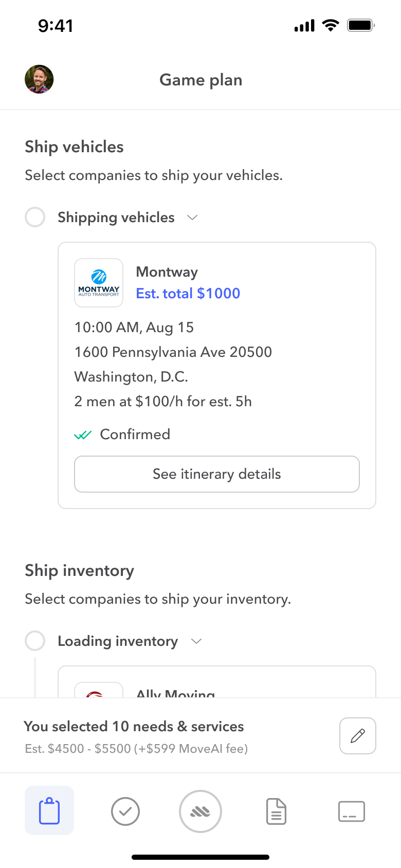Screen dimensions: 401x868
Task: Mark Shipping vehicles as complete
Action: (35, 217)
